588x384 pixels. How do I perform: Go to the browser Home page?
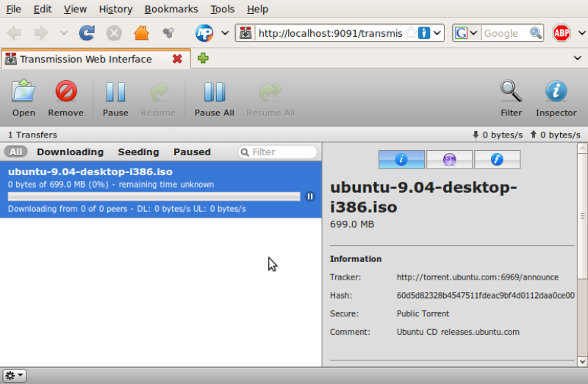pyautogui.click(x=141, y=33)
